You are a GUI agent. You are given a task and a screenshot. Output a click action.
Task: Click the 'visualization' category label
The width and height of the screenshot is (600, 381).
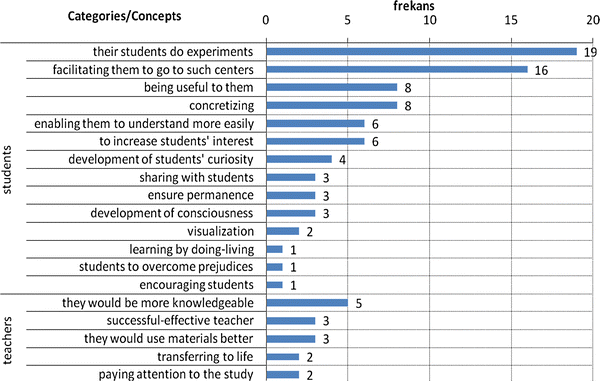tap(220, 231)
